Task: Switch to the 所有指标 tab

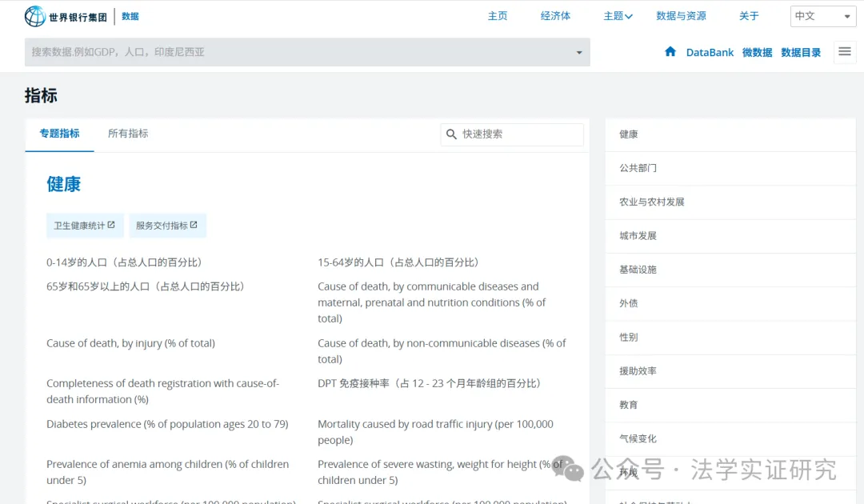Action: [128, 134]
